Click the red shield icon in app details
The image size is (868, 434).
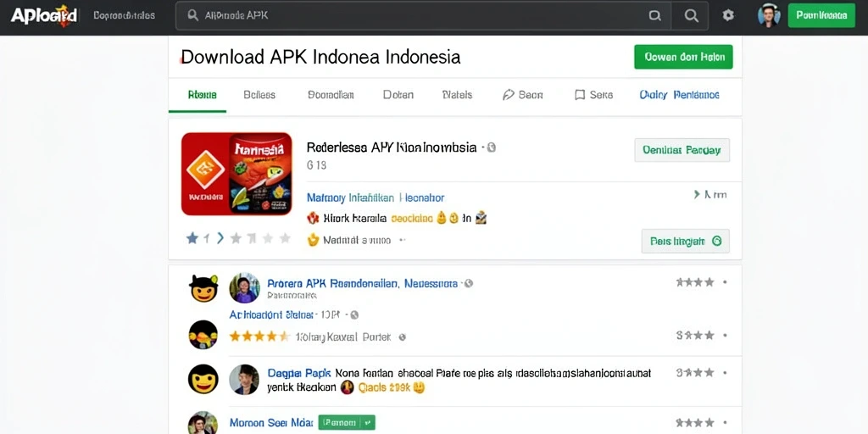pyautogui.click(x=313, y=218)
